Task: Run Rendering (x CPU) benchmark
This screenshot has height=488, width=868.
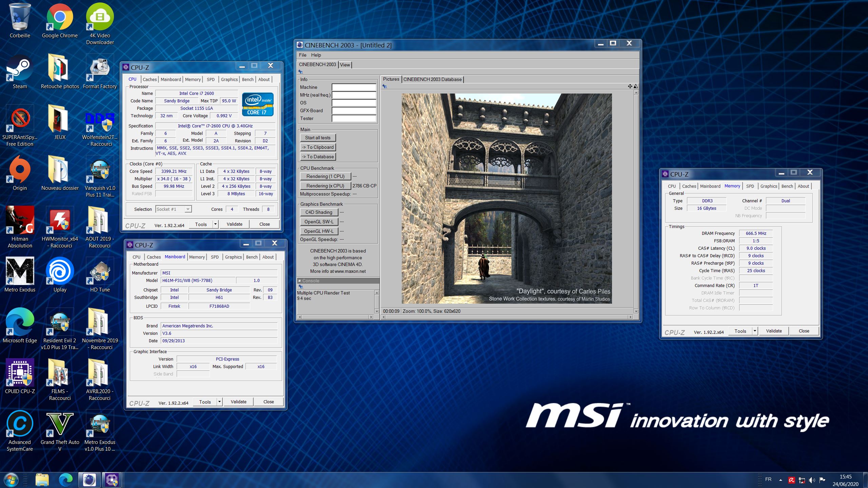Action: (325, 186)
